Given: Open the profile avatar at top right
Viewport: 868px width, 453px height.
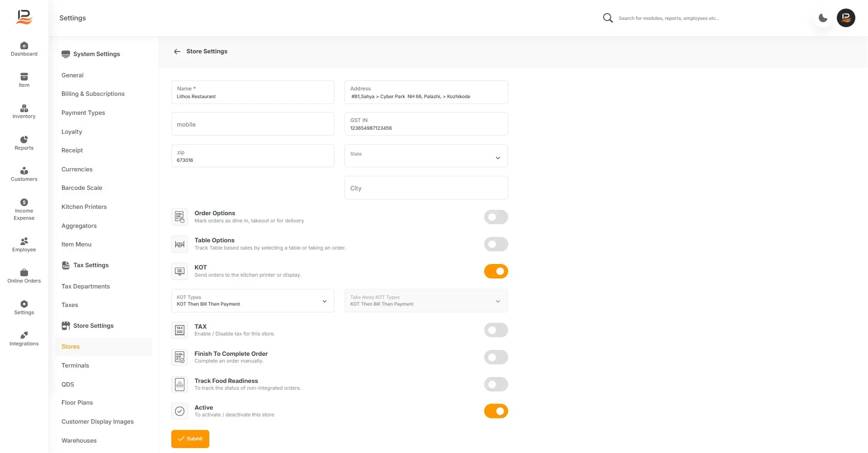Looking at the screenshot, I should tap(846, 18).
